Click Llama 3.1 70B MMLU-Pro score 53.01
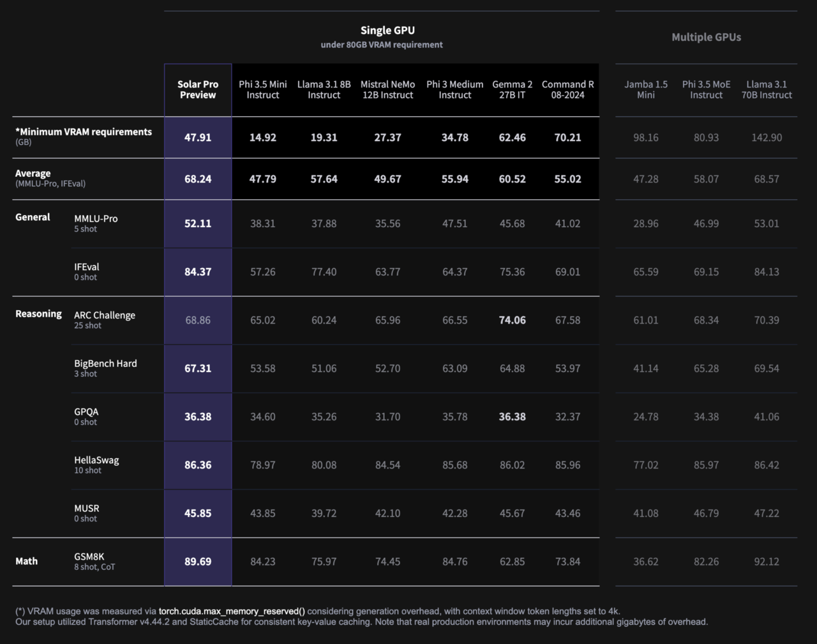Screen dimensions: 817x644 click(767, 223)
